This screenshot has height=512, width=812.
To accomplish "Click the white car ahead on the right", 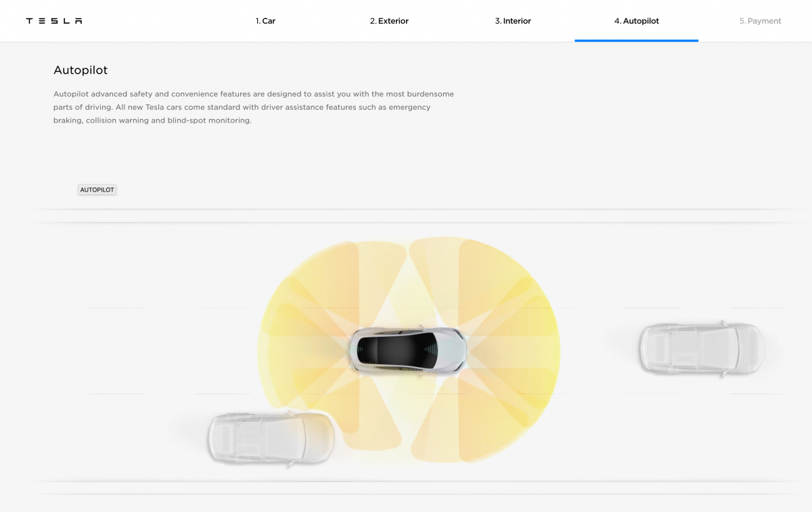I will pyautogui.click(x=702, y=348).
